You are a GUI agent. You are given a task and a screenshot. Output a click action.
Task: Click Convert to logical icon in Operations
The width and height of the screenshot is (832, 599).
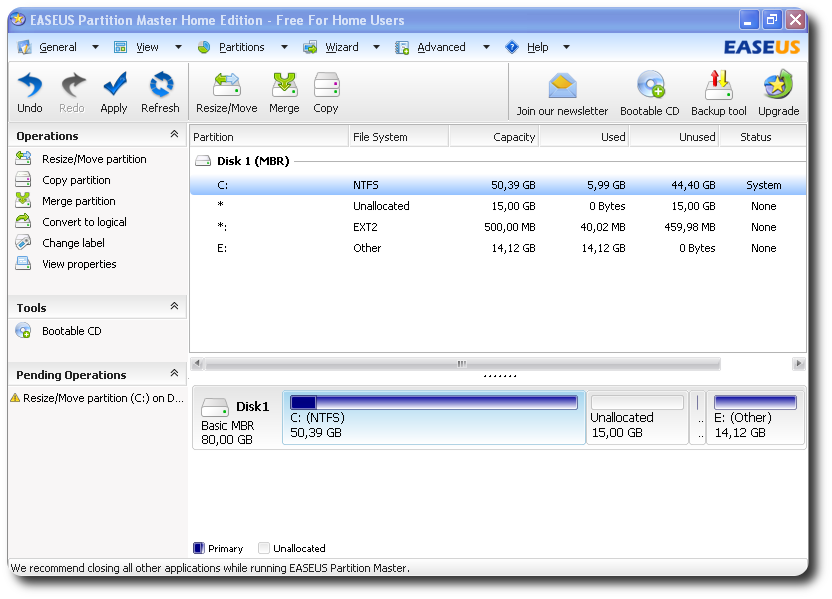pos(23,221)
